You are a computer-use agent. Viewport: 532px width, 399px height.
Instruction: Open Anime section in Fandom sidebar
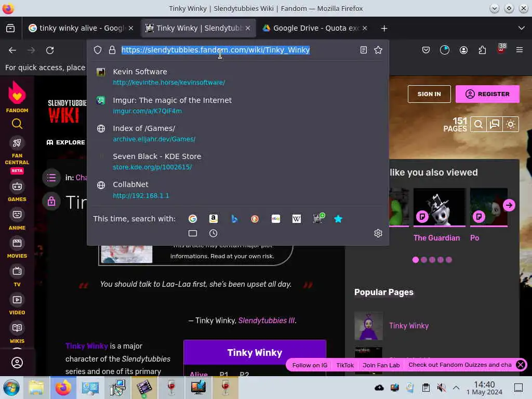click(17, 220)
